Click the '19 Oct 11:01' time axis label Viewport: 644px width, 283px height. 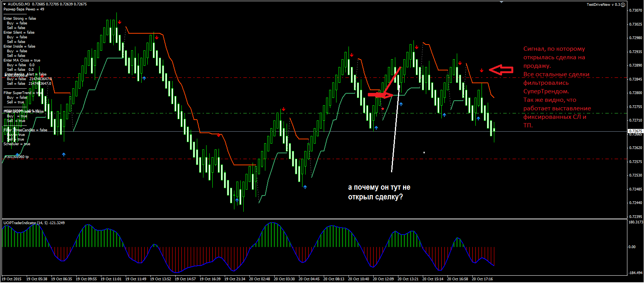pyautogui.click(x=111, y=279)
